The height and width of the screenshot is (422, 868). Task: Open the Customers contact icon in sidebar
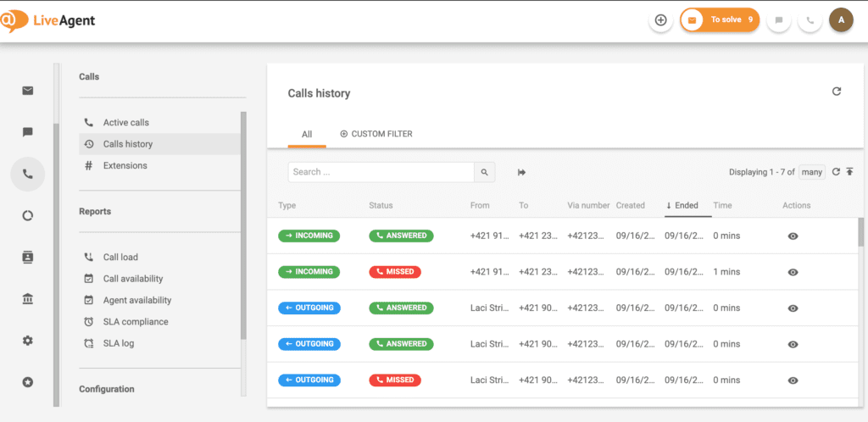[28, 257]
